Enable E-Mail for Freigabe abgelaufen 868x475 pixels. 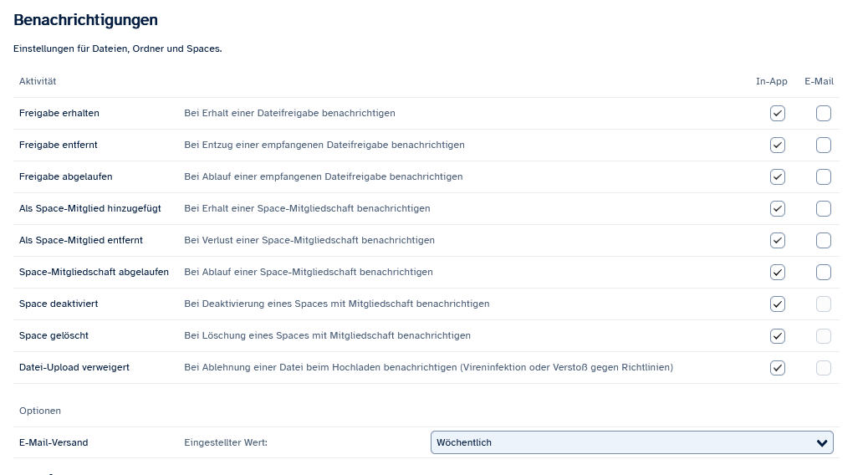(x=824, y=177)
